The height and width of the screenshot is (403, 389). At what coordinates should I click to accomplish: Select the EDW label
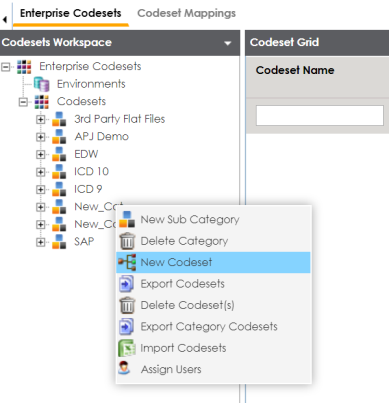tap(86, 154)
